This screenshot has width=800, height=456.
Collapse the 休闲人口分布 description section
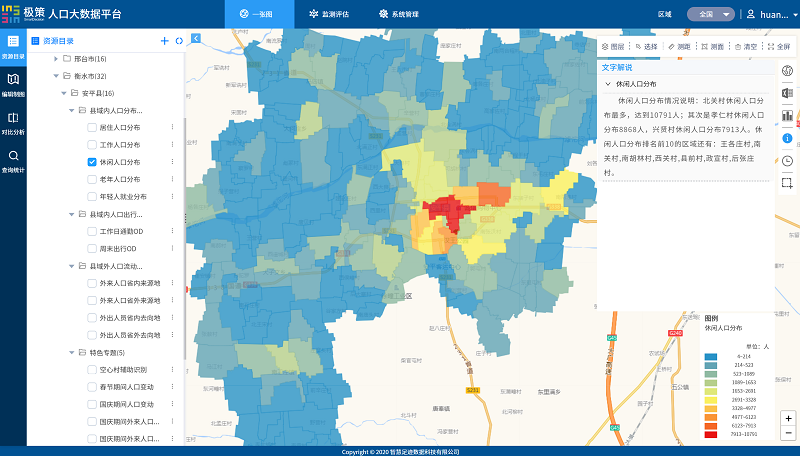[607, 85]
